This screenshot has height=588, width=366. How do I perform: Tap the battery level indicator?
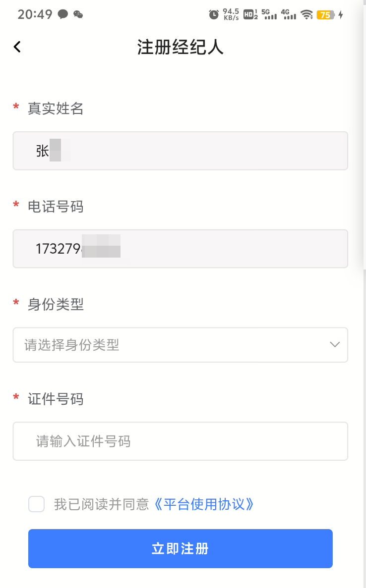click(x=326, y=15)
